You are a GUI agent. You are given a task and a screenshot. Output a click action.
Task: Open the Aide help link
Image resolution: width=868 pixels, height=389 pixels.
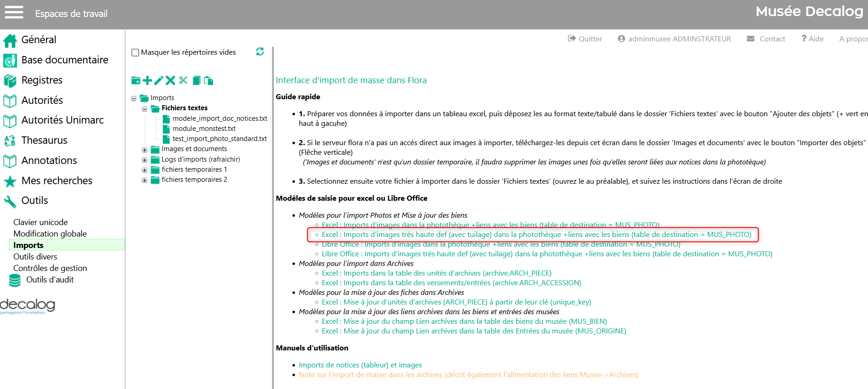(x=812, y=39)
